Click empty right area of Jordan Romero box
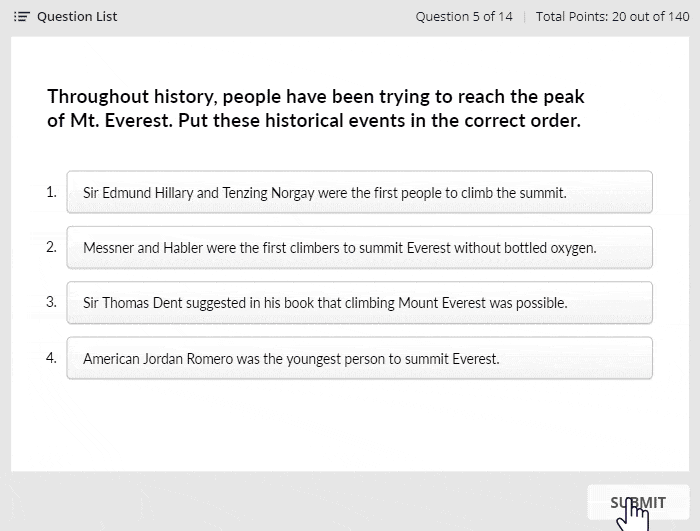The image size is (700, 531). [576, 358]
